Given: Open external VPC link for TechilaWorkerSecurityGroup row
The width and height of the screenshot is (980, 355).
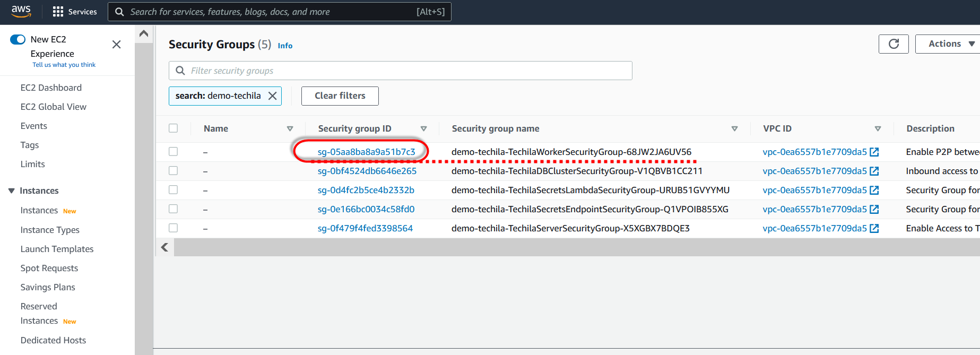Looking at the screenshot, I should point(874,152).
